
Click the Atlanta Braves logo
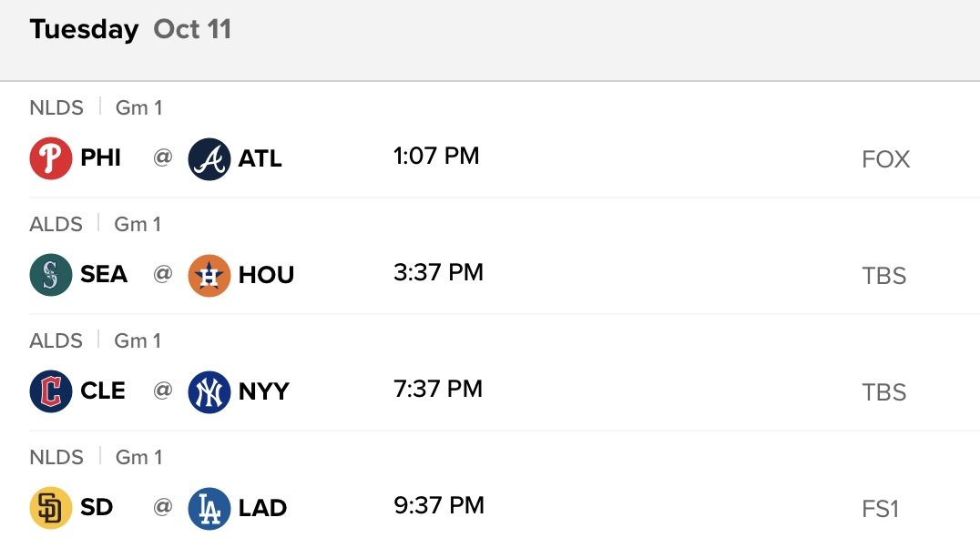pos(209,158)
